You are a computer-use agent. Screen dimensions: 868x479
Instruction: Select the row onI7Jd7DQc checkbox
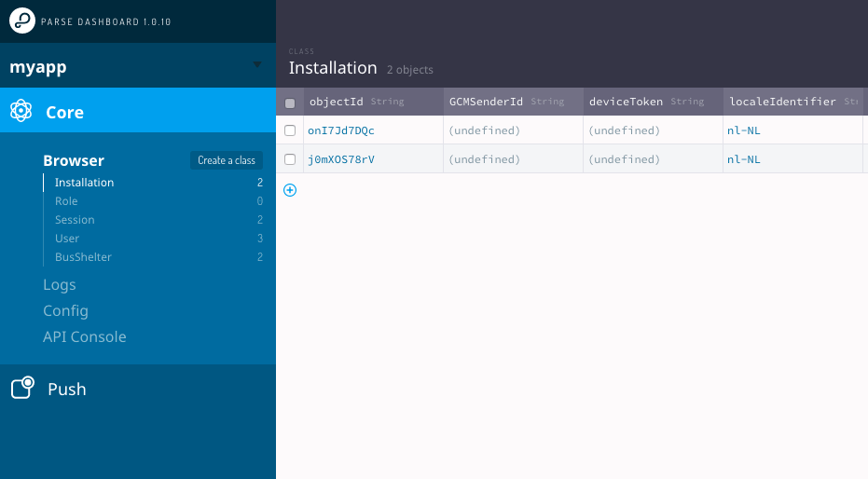pyautogui.click(x=290, y=130)
